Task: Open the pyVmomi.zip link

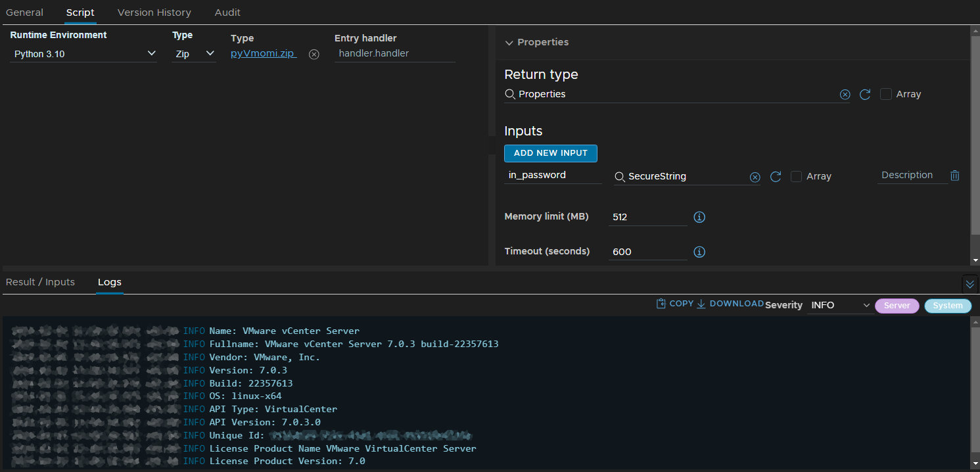Action: pyautogui.click(x=264, y=54)
